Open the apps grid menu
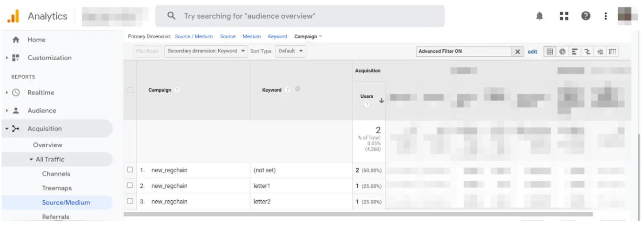The height and width of the screenshot is (227, 644). pos(564,16)
